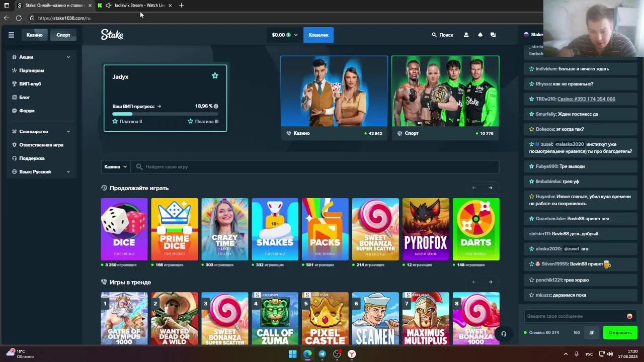644x362 pixels.
Task: Open the user profile icon
Action: click(x=466, y=35)
